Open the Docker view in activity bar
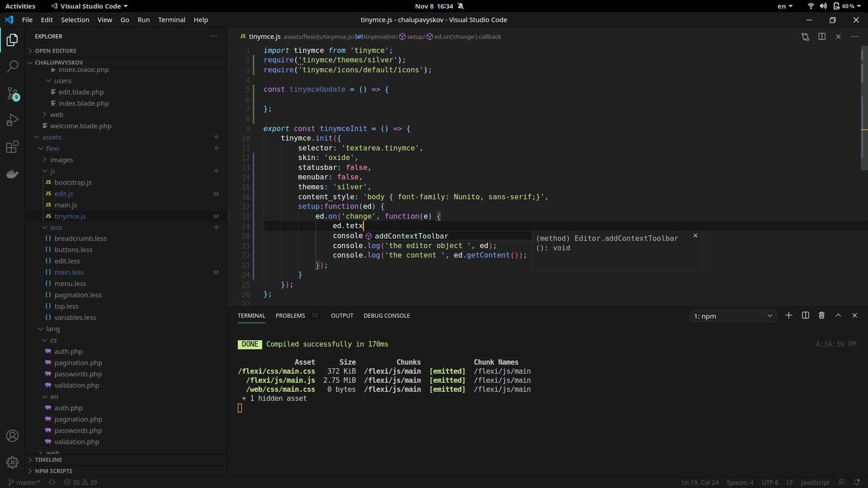Viewport: 868px width, 488px height. pos(12,174)
